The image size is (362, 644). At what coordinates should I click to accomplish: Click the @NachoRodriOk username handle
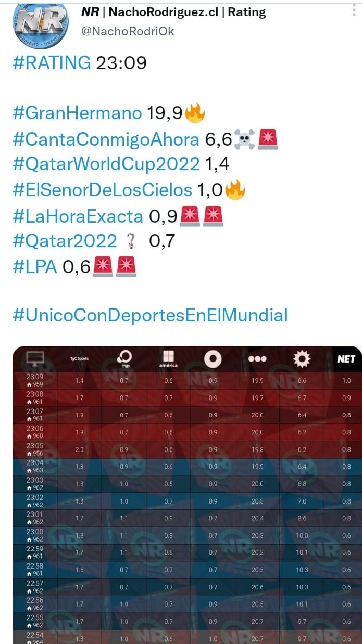(128, 31)
